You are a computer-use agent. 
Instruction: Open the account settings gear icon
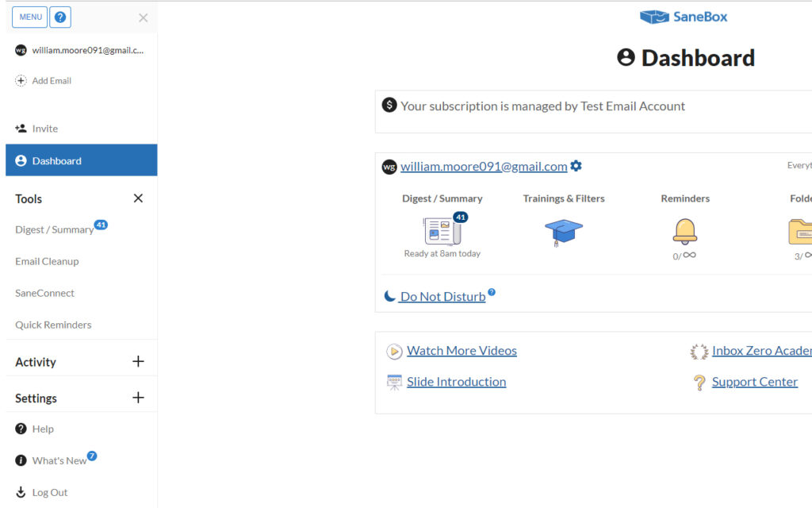[x=576, y=166]
